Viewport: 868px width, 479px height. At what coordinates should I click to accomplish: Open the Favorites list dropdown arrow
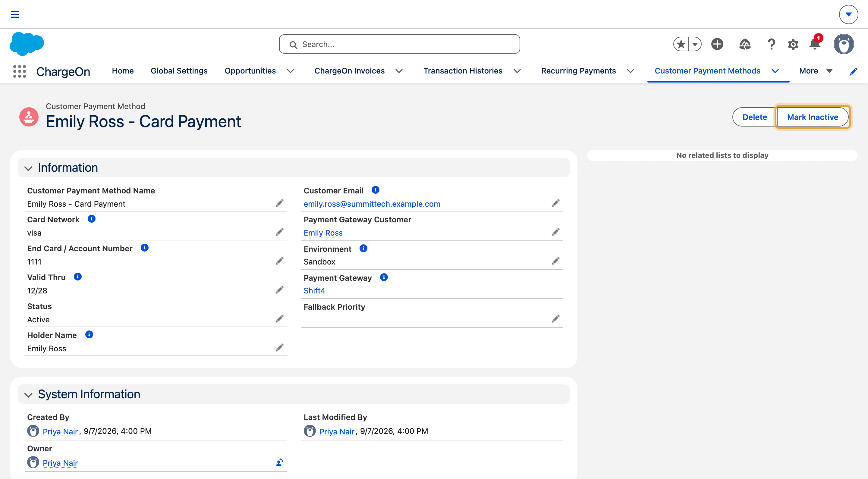click(x=695, y=44)
